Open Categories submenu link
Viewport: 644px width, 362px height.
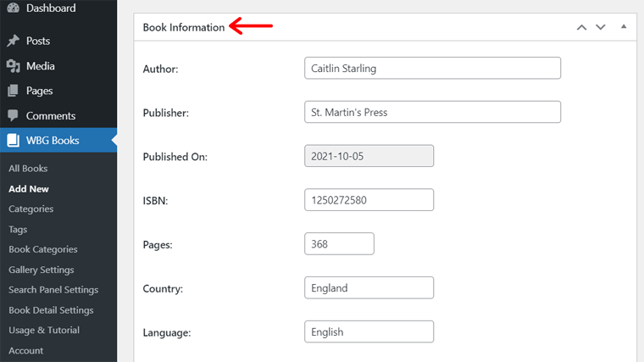[31, 209]
